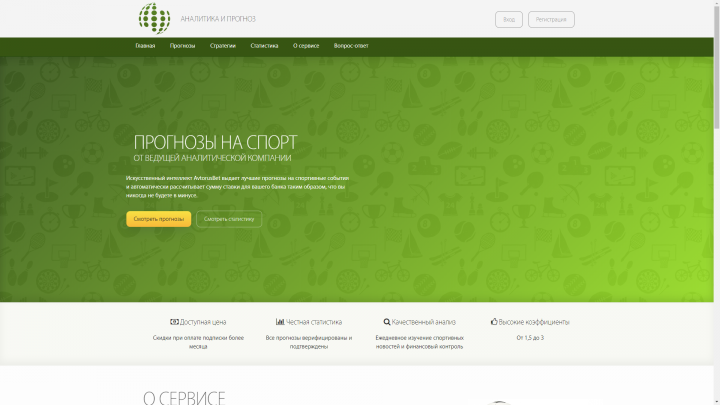Open the Прогнозы menu item
The width and height of the screenshot is (720, 405).
(x=182, y=46)
